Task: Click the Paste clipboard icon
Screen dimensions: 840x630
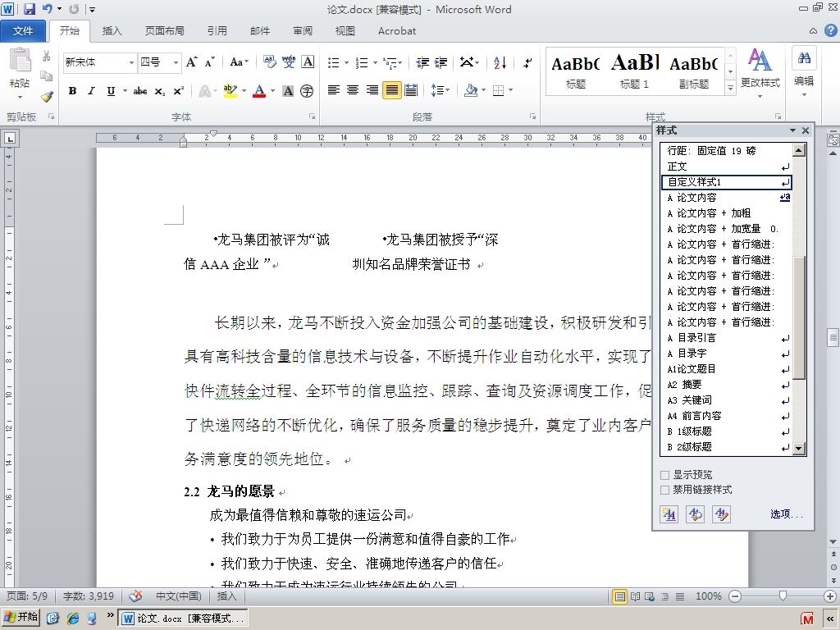Action: point(20,60)
